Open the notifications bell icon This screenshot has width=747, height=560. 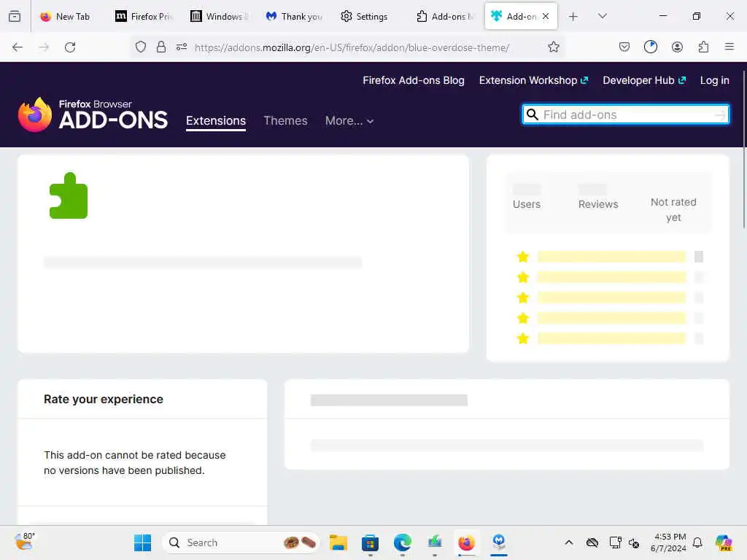click(x=697, y=542)
